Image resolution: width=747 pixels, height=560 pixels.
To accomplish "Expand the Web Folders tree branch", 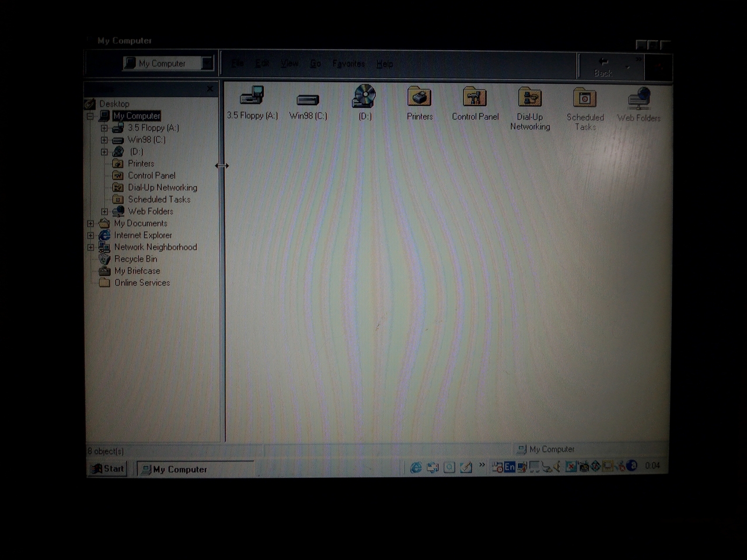I will pyautogui.click(x=104, y=211).
